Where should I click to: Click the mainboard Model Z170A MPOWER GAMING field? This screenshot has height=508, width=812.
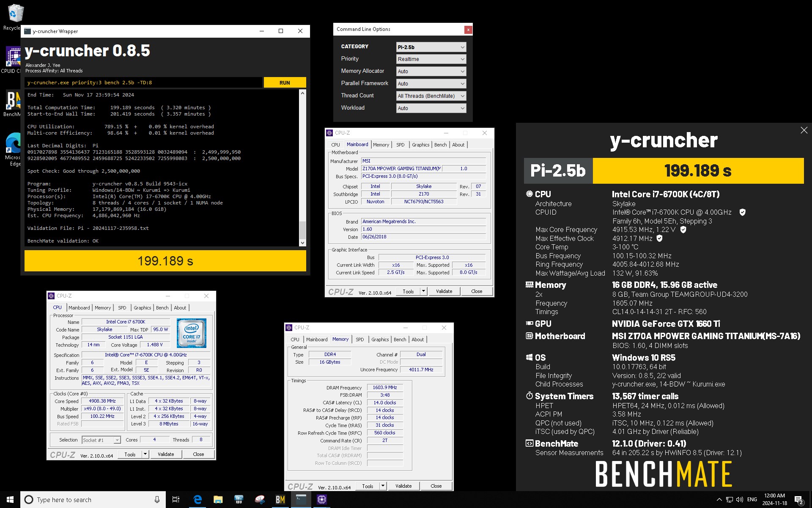401,168
